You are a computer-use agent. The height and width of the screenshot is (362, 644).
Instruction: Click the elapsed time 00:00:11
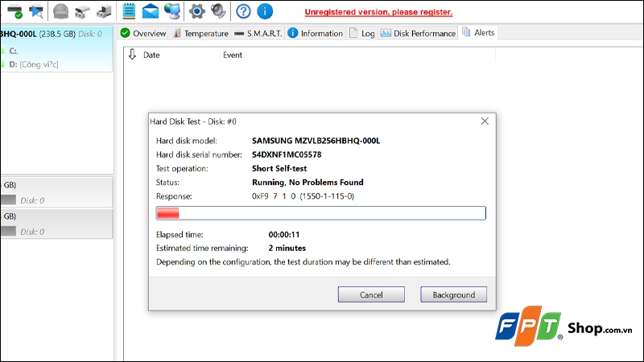[284, 235]
